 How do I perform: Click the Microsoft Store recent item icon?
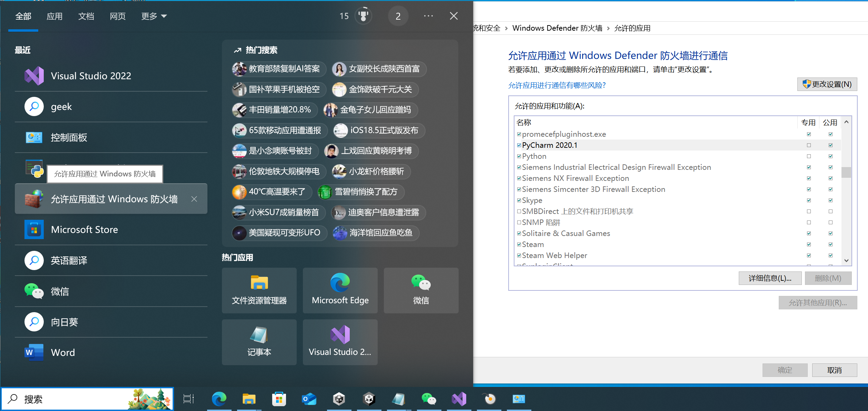coord(34,229)
